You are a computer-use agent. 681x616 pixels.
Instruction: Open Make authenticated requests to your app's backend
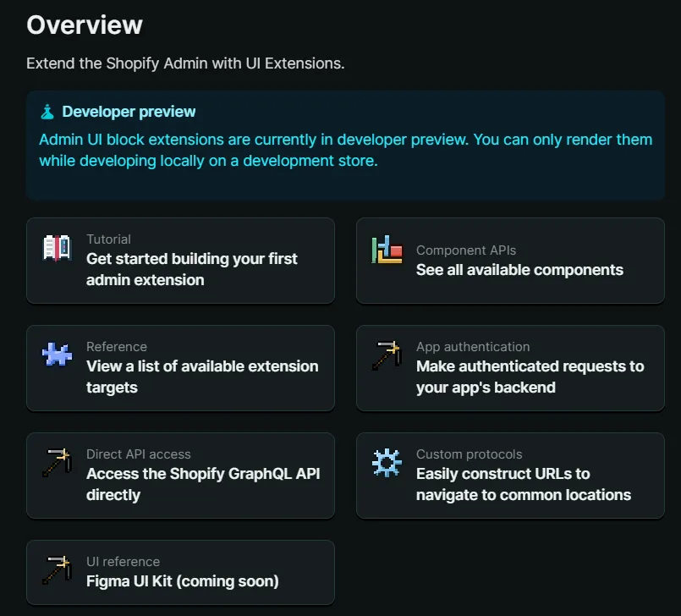pyautogui.click(x=530, y=377)
